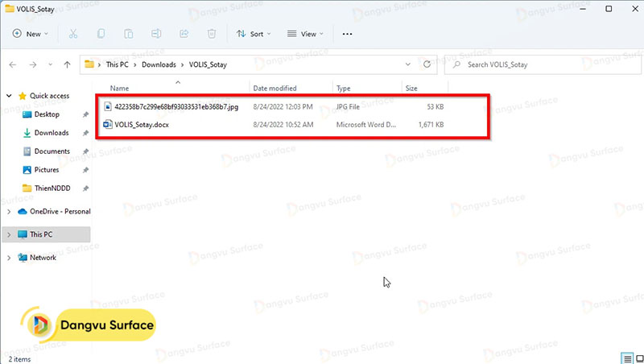Click the pin icon beside Desktop
The width and height of the screenshot is (644, 364).
point(85,114)
